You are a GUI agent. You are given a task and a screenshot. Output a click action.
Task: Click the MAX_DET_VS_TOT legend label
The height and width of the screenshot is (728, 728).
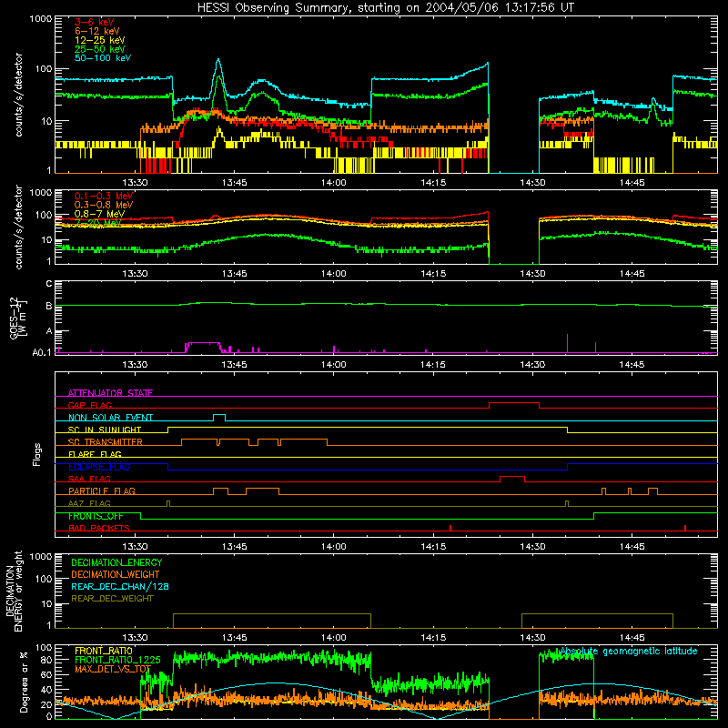(x=113, y=669)
